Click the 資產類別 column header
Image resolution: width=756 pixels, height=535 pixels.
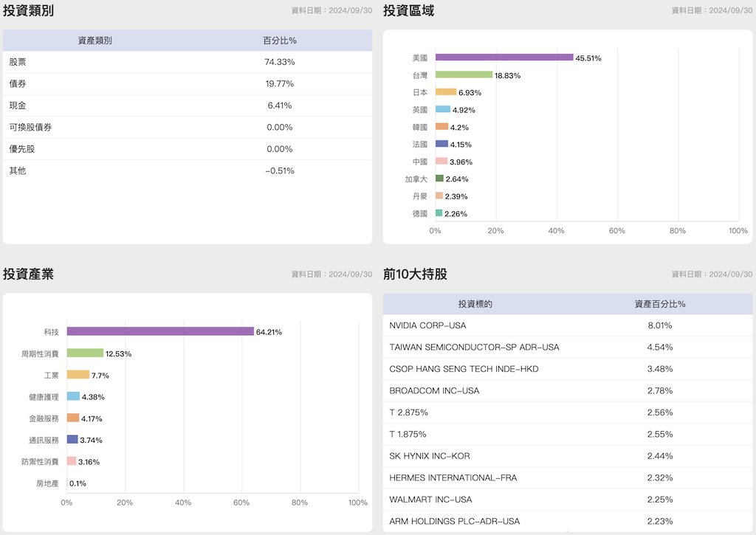94,41
